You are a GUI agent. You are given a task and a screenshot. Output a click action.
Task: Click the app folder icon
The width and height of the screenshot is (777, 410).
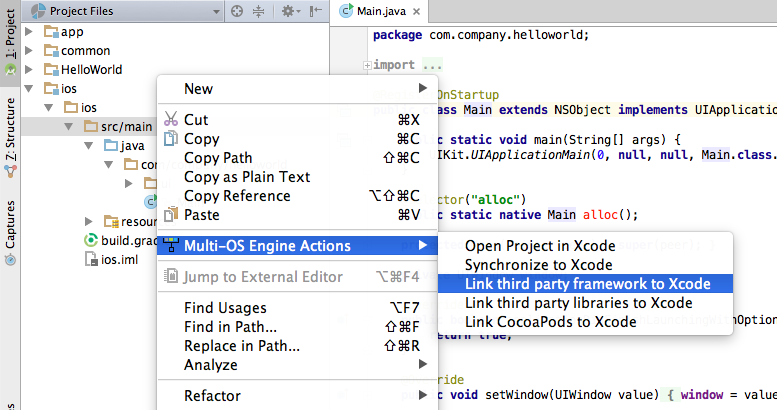pyautogui.click(x=51, y=32)
